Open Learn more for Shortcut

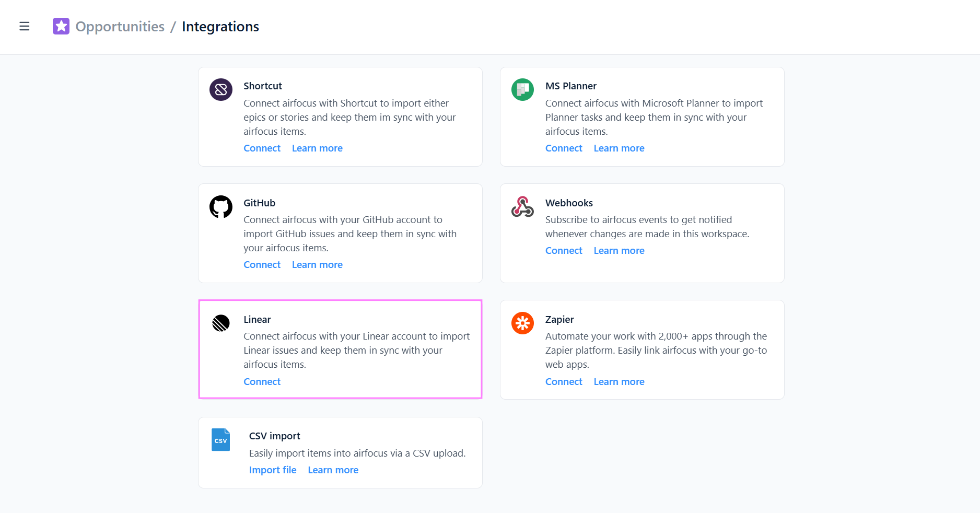coord(317,148)
